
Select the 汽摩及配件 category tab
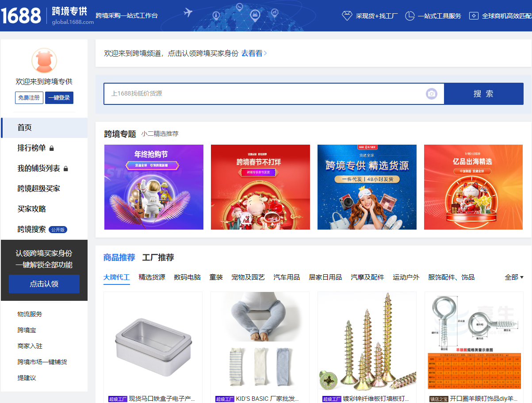click(367, 277)
